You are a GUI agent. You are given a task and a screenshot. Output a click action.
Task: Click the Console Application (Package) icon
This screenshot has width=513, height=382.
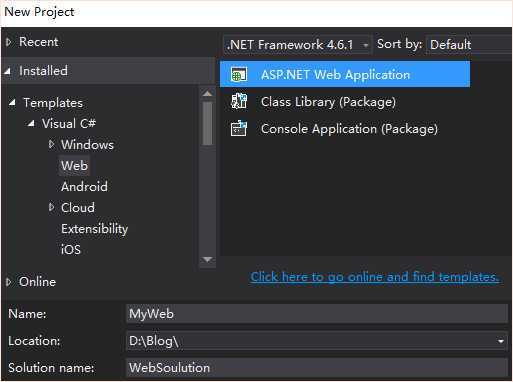click(x=239, y=128)
